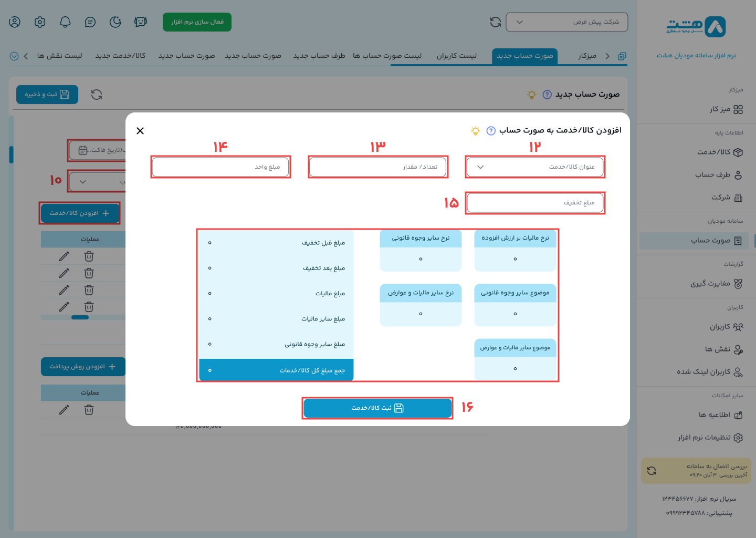Open the notifications bell icon

[65, 22]
